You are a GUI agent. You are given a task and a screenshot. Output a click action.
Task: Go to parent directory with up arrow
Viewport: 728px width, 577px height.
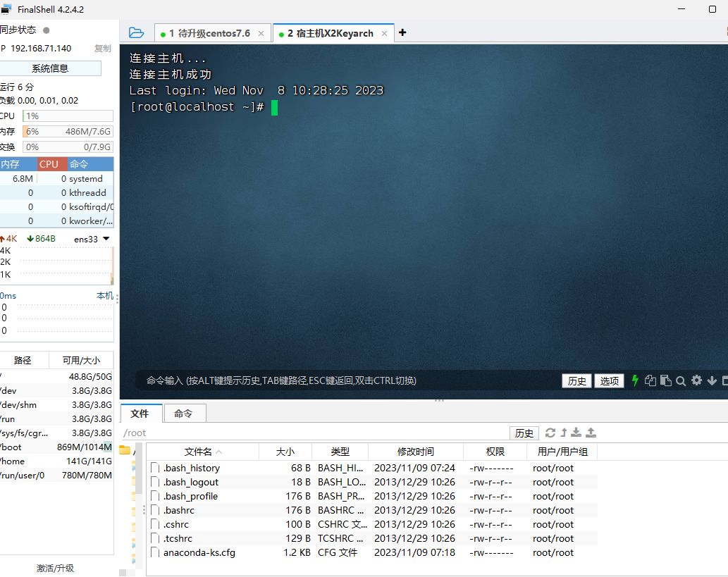point(564,433)
